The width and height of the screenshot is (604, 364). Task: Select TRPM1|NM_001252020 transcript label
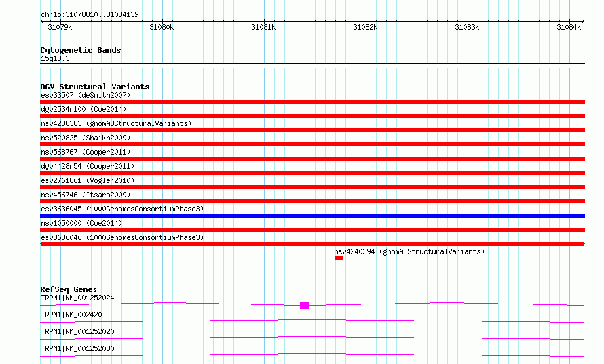77,331
